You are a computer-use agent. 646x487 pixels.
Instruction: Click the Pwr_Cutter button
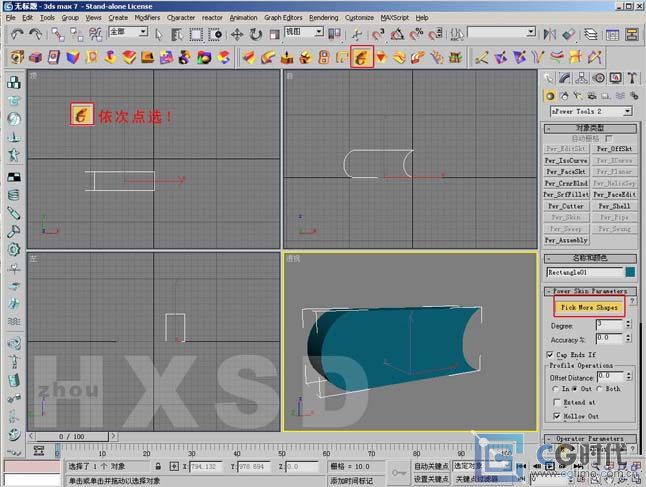click(566, 206)
